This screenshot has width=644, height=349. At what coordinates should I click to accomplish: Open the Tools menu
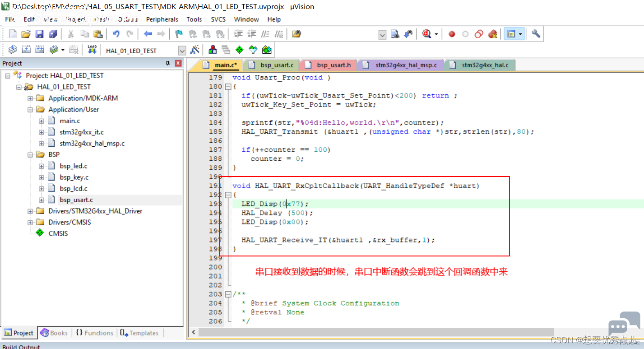(x=194, y=19)
